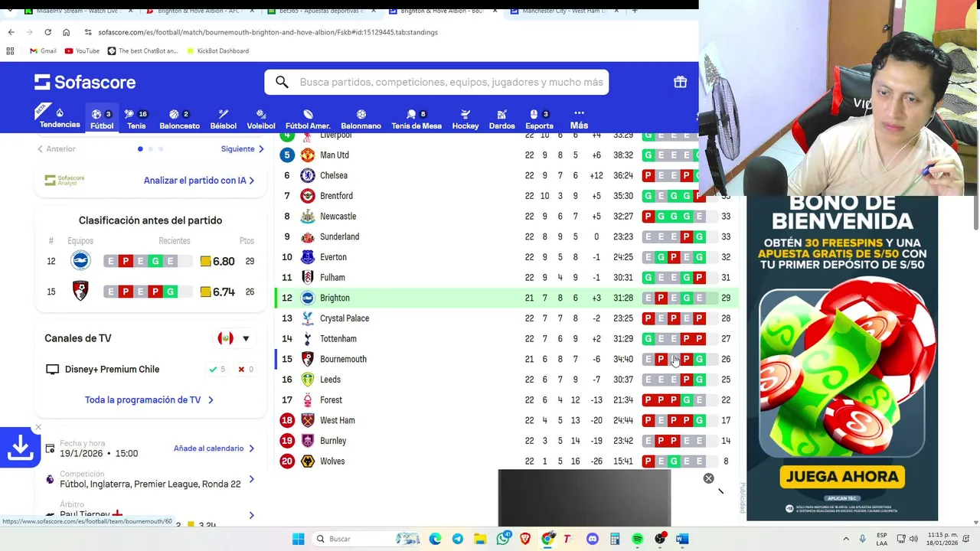Click the Tottenham crest in standings
The width and height of the screenshot is (980, 551).
[x=308, y=338]
